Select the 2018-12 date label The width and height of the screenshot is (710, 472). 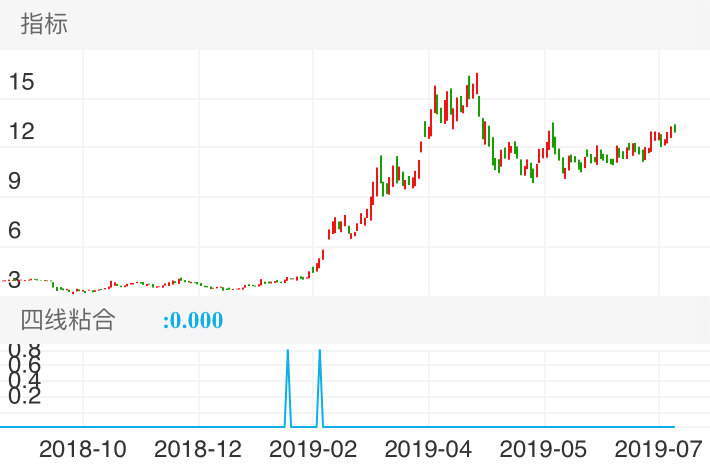(x=199, y=449)
